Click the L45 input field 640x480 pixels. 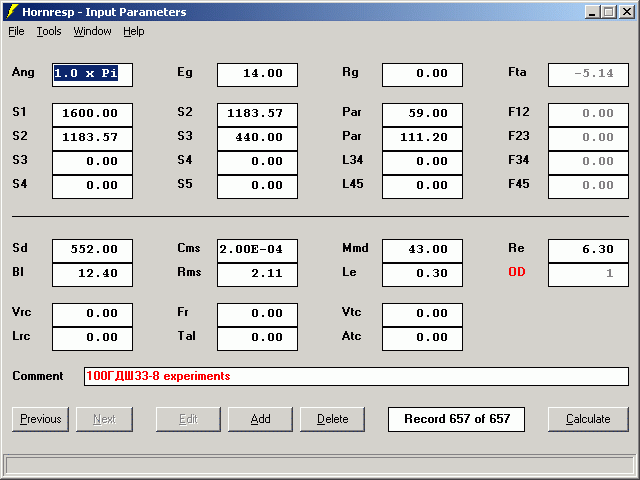[422, 187]
